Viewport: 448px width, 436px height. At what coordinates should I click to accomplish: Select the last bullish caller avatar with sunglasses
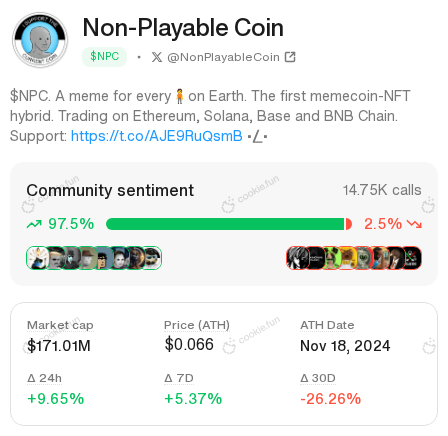pos(152,258)
